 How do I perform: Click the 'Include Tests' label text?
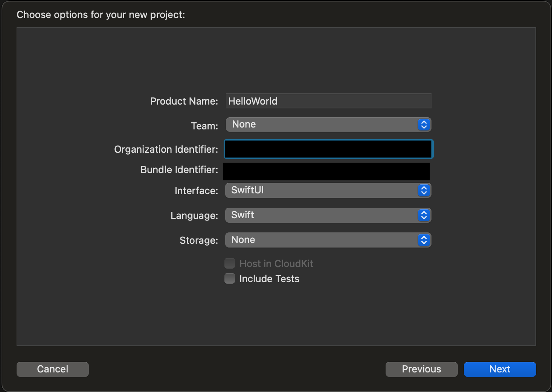tap(269, 279)
